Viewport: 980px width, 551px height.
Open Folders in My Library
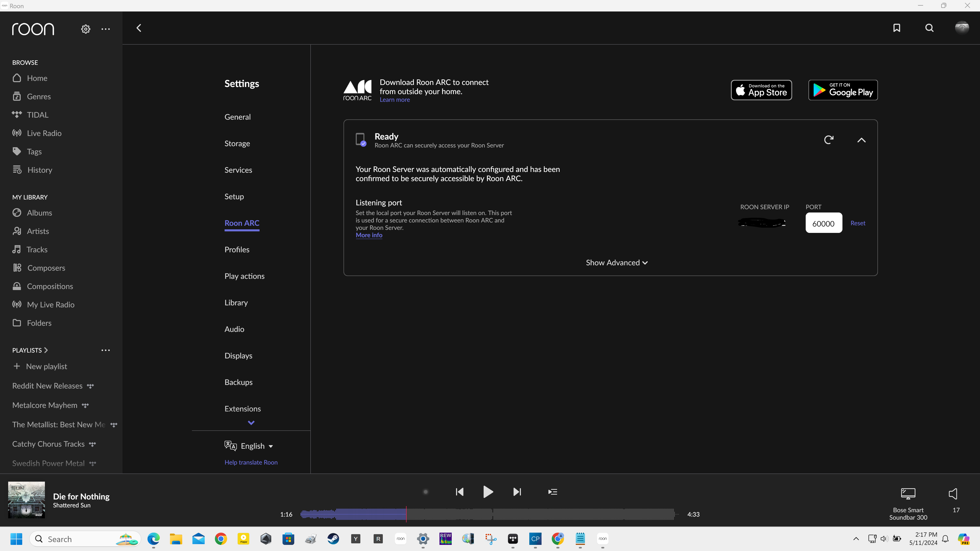tap(32, 323)
